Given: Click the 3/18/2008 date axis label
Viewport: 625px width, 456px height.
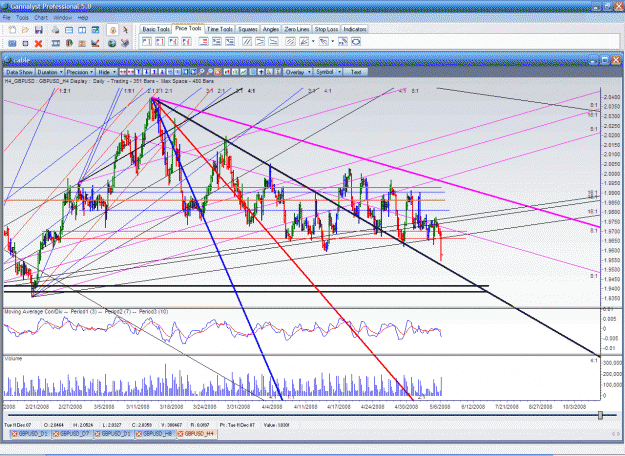Looking at the screenshot, I should (171, 407).
